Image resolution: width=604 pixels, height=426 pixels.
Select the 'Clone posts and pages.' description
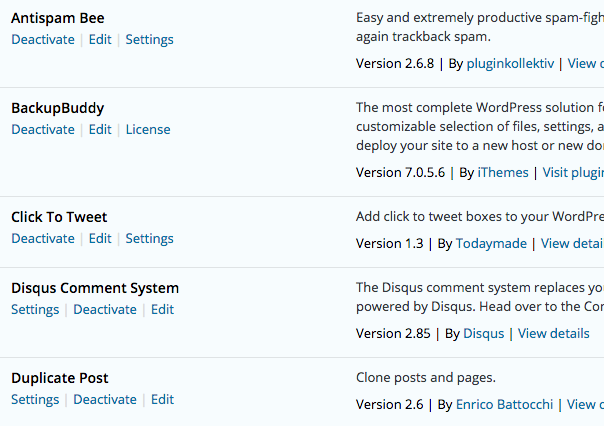click(426, 378)
